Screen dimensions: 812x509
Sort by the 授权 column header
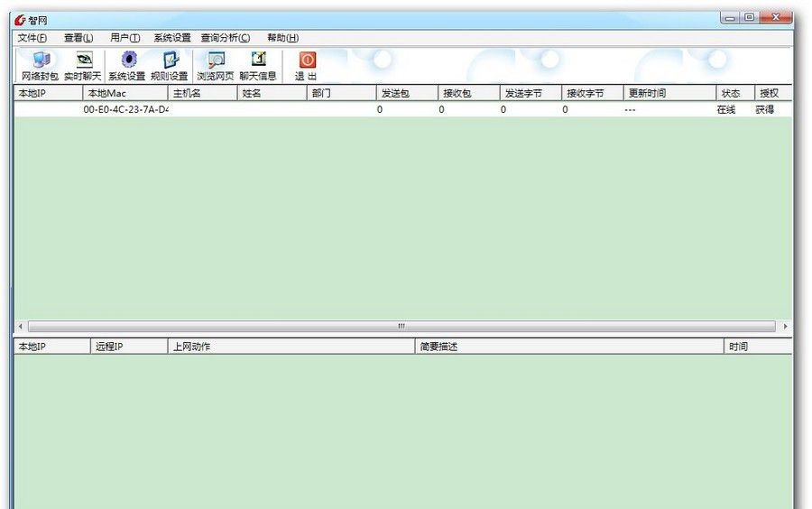pos(774,93)
